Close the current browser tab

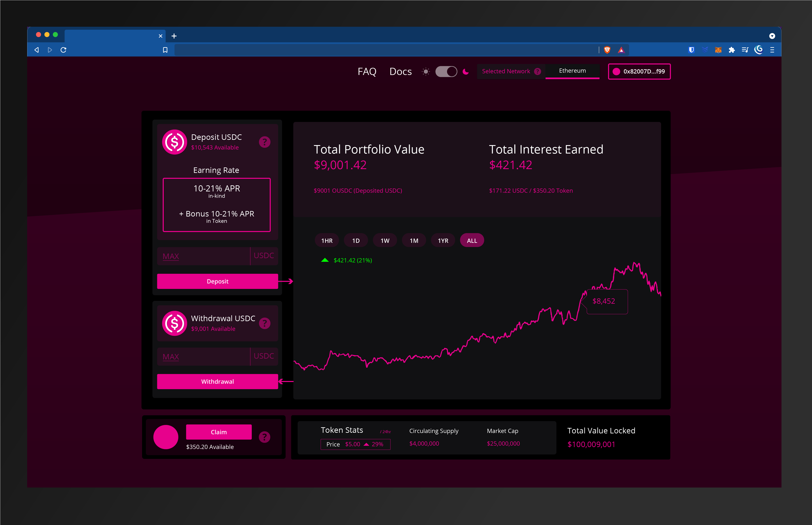[x=161, y=36]
